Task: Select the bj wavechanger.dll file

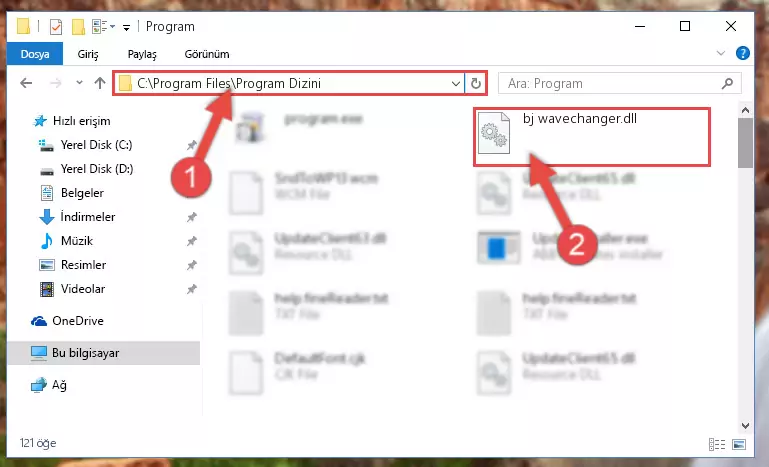Action: pyautogui.click(x=591, y=137)
